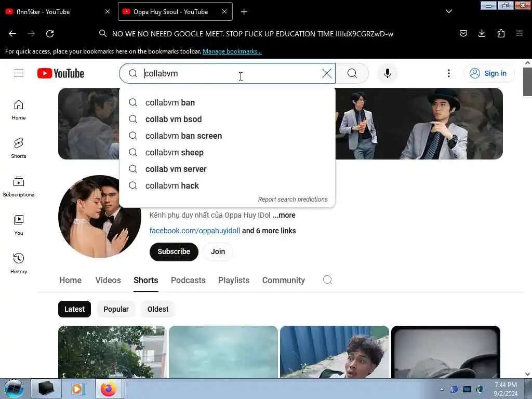Close the Oppa Huy Seoul tab
This screenshot has width=532, height=399.
(224, 11)
